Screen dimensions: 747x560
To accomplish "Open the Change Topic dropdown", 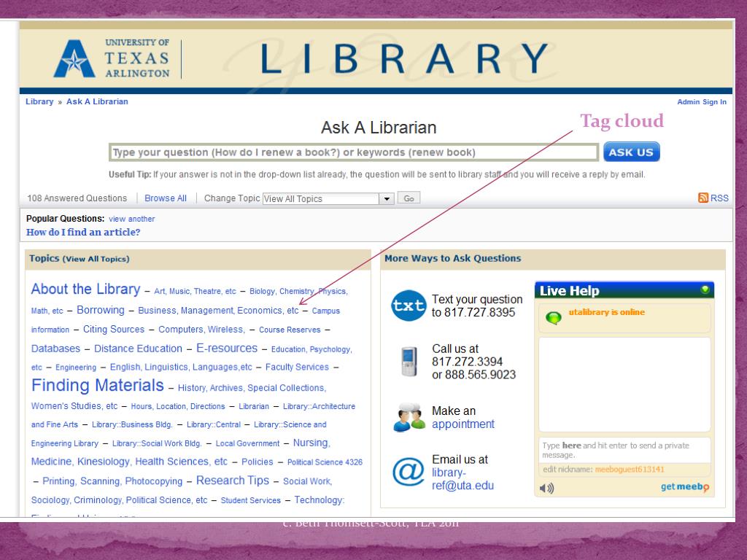I will pyautogui.click(x=328, y=198).
